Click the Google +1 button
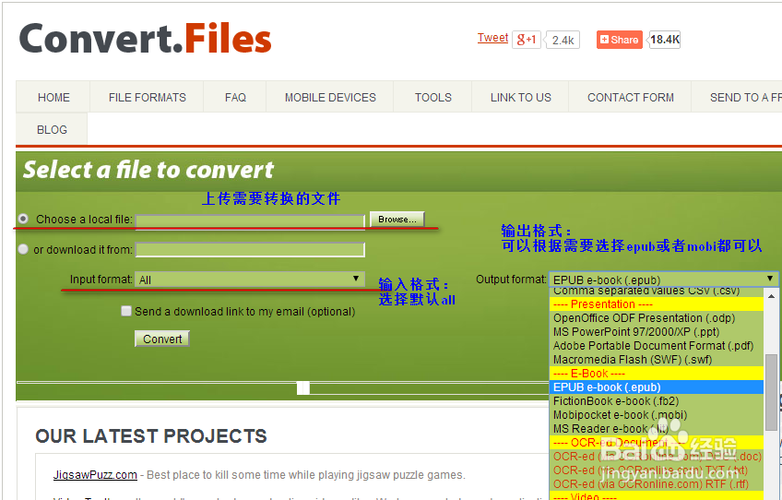Viewport: 782px width, 500px height. [526, 39]
